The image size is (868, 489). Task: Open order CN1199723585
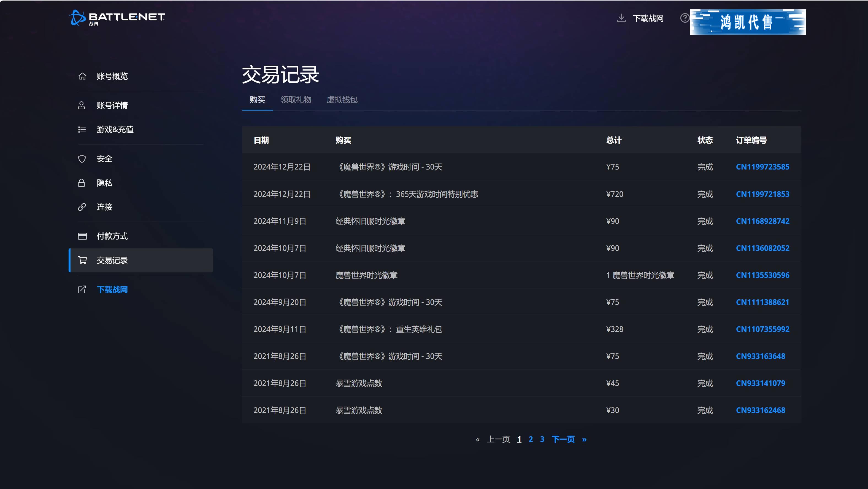762,167
